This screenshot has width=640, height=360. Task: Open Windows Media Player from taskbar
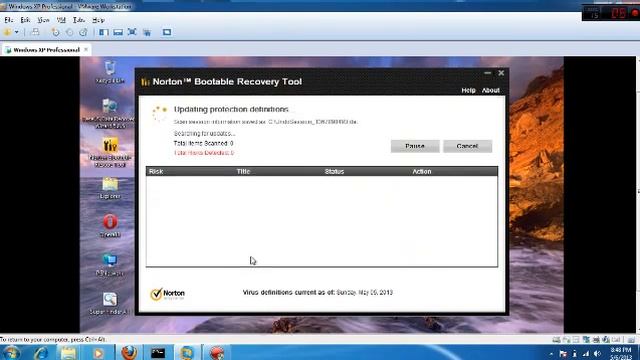coord(98,353)
